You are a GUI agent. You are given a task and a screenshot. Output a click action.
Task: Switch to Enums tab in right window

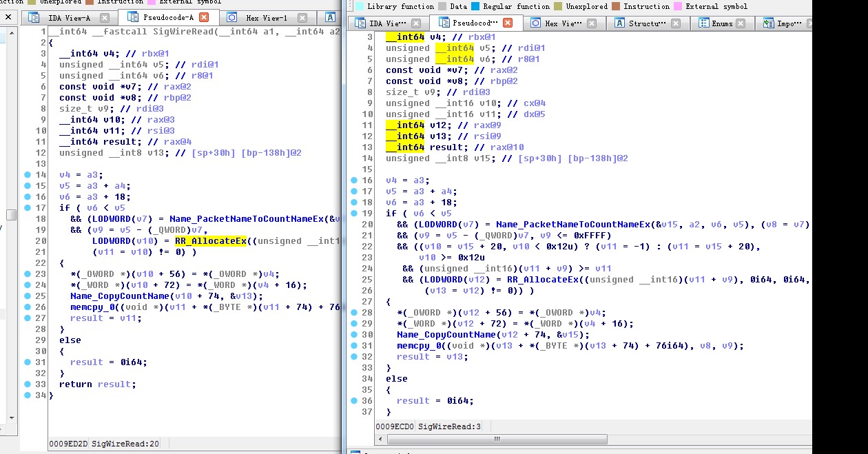(x=722, y=23)
